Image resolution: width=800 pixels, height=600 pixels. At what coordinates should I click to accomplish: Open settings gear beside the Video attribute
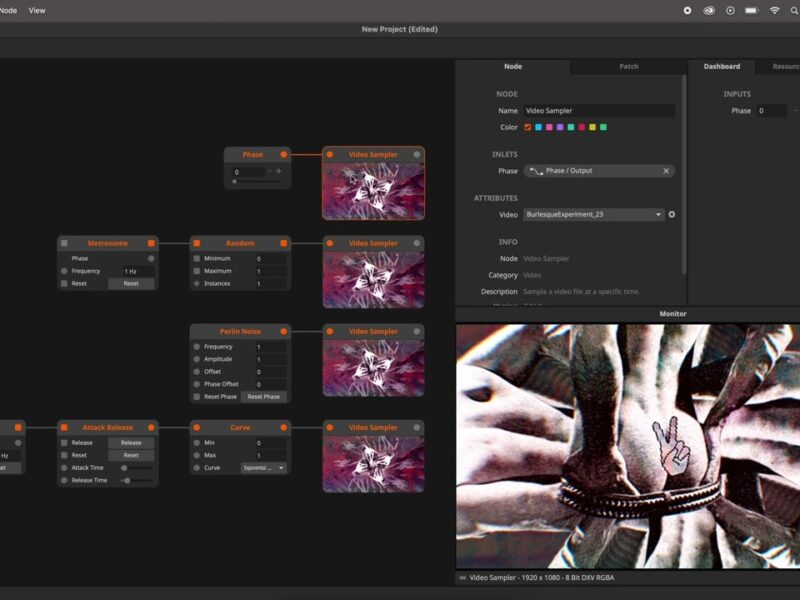tap(672, 215)
